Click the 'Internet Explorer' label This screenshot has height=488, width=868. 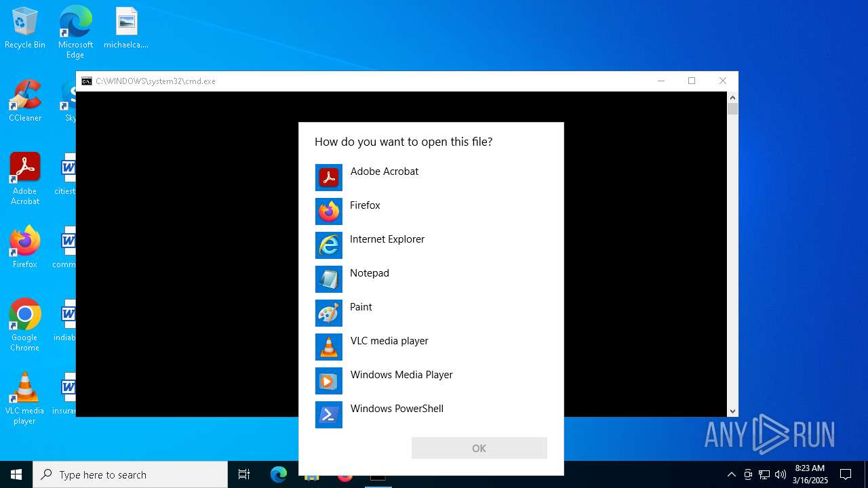tap(387, 239)
